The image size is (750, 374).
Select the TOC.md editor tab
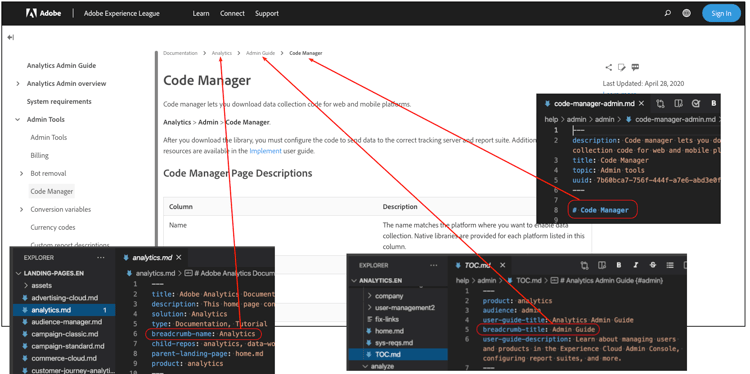[477, 265]
